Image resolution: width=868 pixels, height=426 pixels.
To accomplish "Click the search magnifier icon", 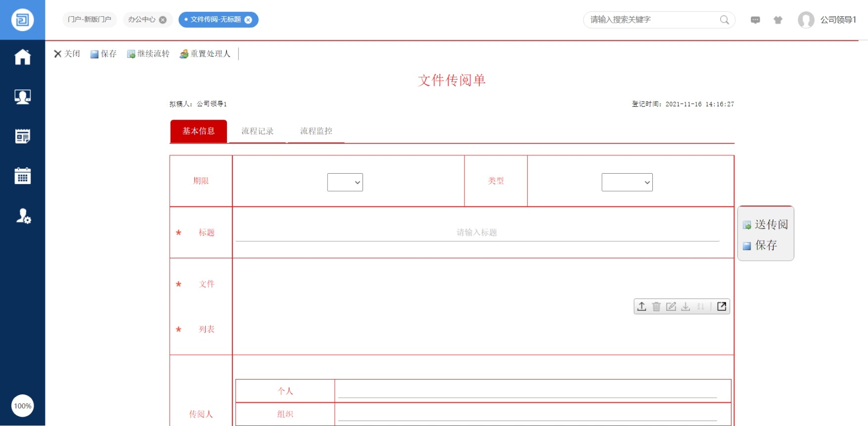I will (724, 20).
